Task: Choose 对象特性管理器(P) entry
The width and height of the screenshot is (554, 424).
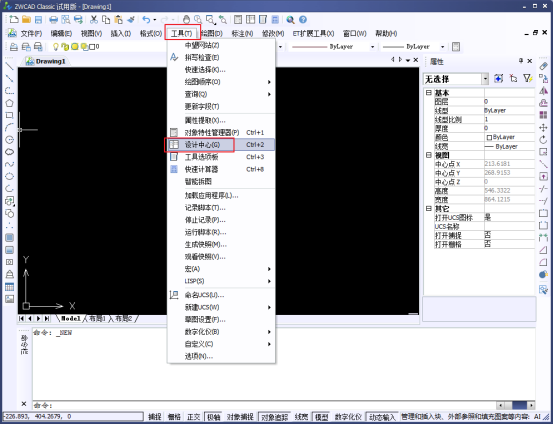Action: tap(222, 132)
